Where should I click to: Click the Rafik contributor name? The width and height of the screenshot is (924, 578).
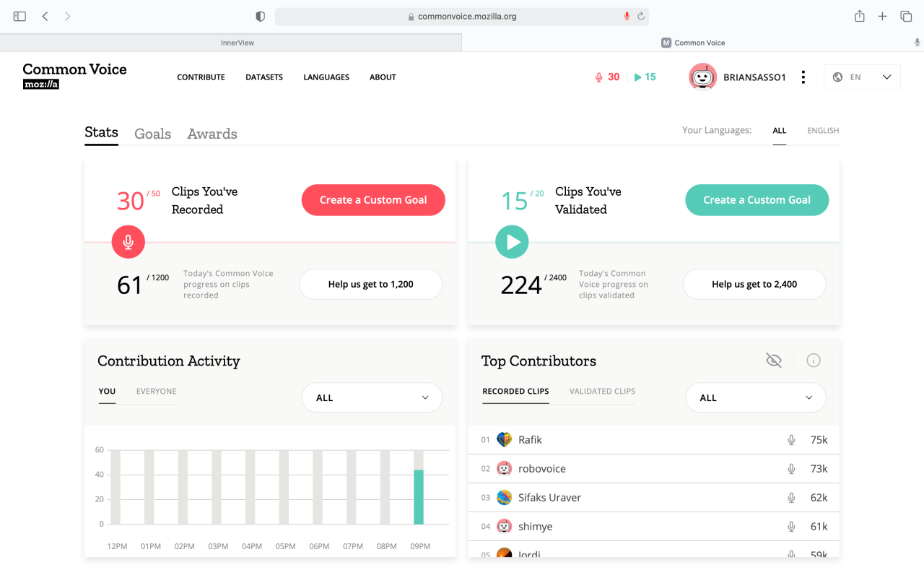tap(530, 439)
